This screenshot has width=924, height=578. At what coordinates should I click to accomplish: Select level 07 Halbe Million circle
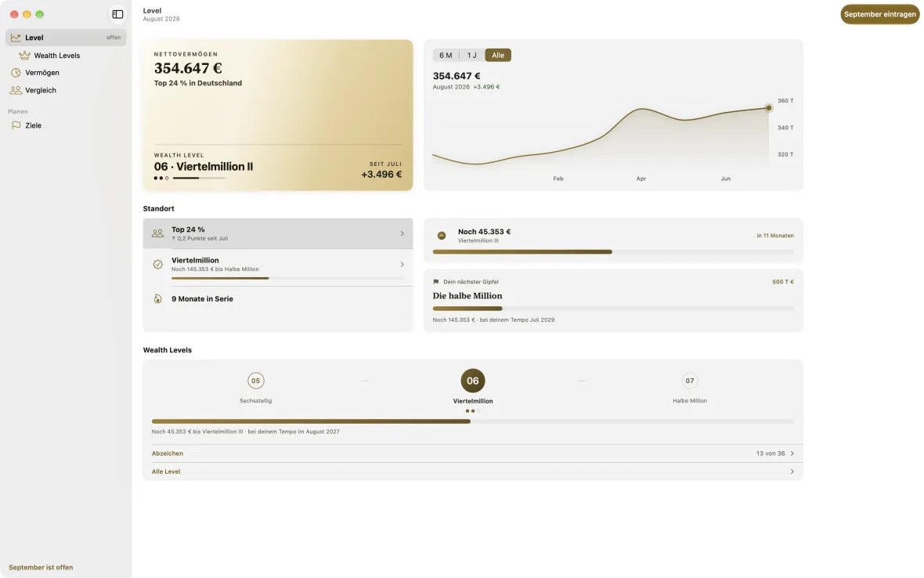pos(689,381)
